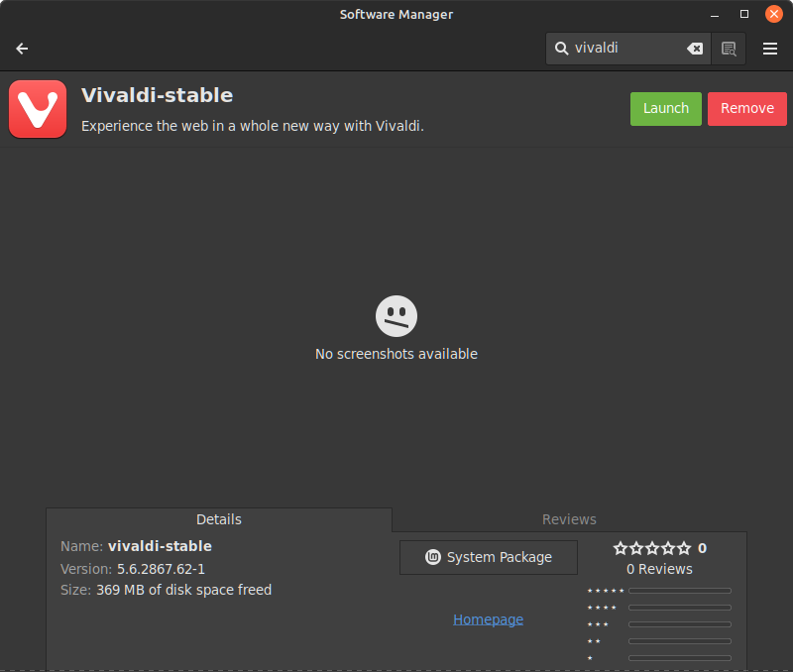Open the hamburger menu
The width and height of the screenshot is (793, 672).
(x=770, y=49)
